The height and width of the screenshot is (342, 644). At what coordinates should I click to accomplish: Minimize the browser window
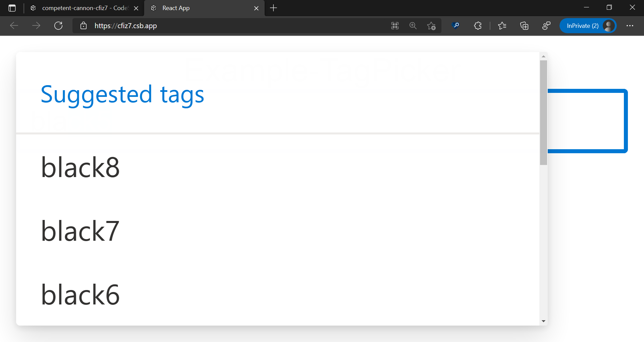(586, 7)
